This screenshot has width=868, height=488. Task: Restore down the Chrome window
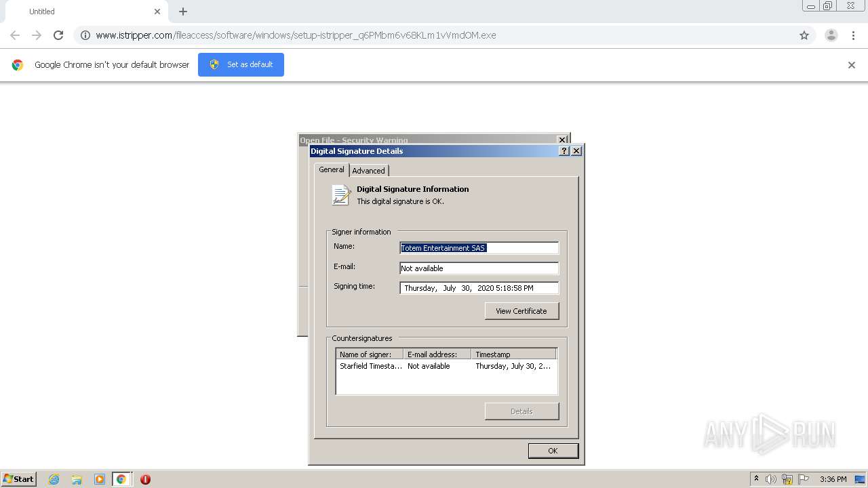point(828,6)
